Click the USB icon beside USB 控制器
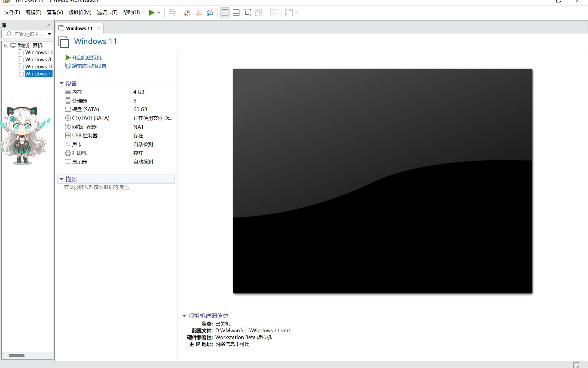The width and height of the screenshot is (588, 368). click(x=68, y=135)
